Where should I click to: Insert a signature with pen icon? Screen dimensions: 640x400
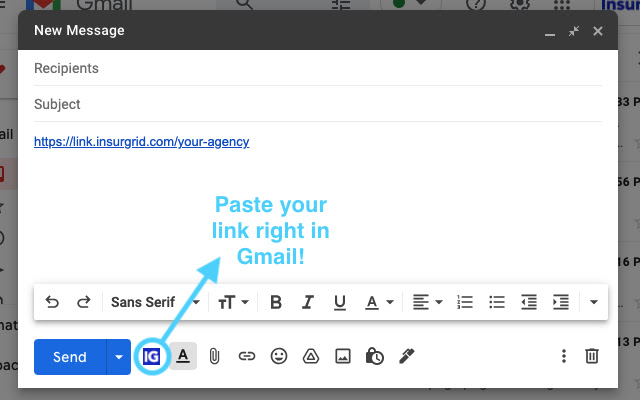[x=407, y=356]
